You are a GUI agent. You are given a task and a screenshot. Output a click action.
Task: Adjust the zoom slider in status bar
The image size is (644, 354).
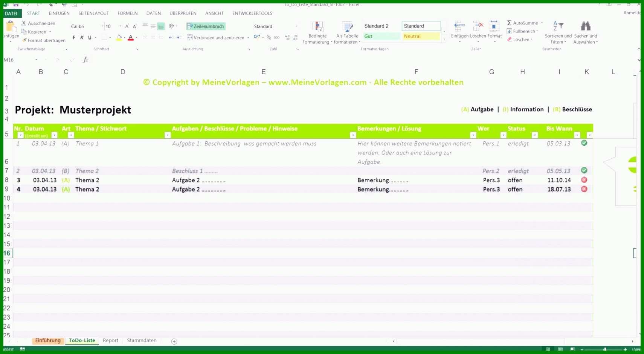coord(604,349)
